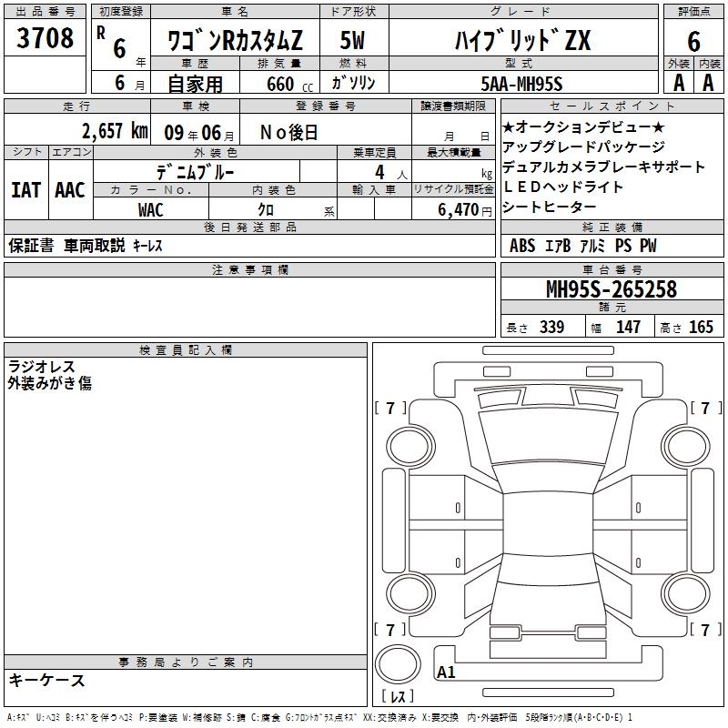Select chassis number MH95S-265258
The height and width of the screenshot is (728, 728).
[x=611, y=289]
